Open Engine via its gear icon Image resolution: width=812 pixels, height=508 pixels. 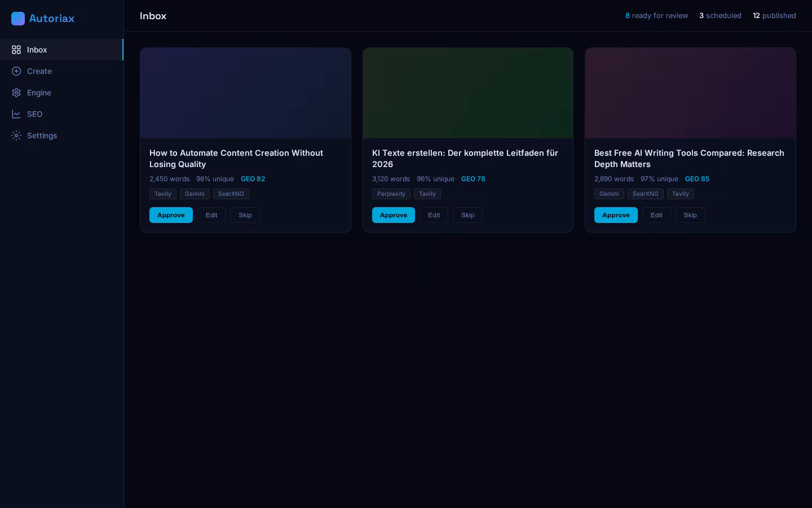[16, 93]
